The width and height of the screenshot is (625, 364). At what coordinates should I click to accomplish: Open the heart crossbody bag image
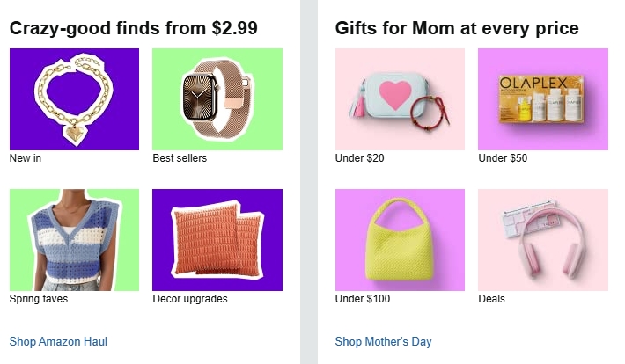400,99
